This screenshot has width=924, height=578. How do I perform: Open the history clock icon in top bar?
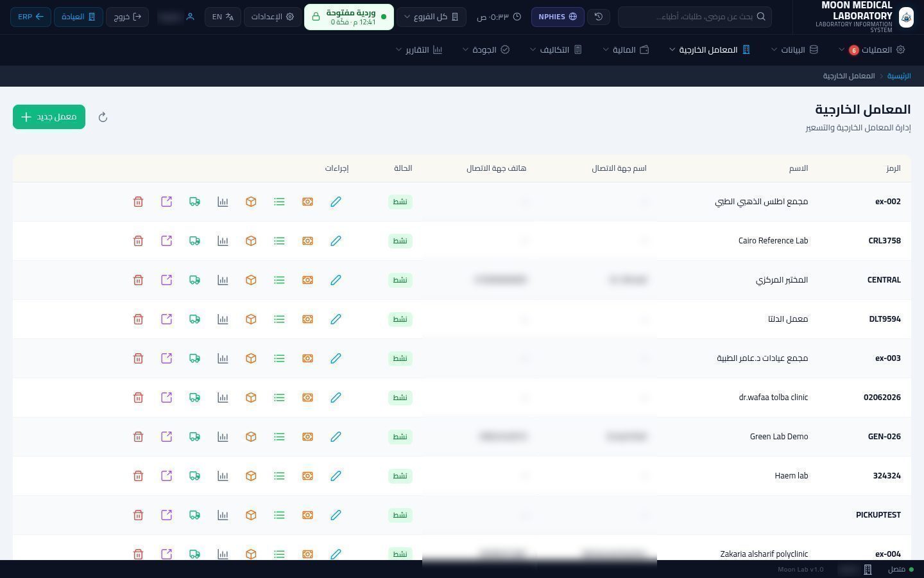click(599, 17)
